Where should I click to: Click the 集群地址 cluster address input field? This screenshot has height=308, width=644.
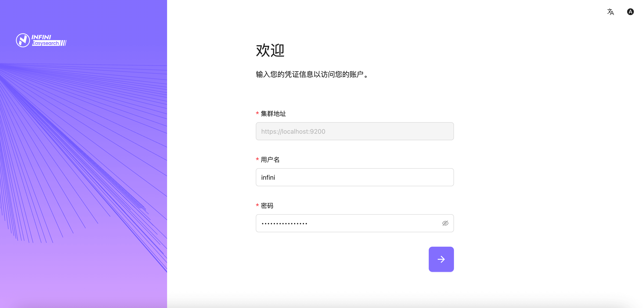tap(354, 131)
